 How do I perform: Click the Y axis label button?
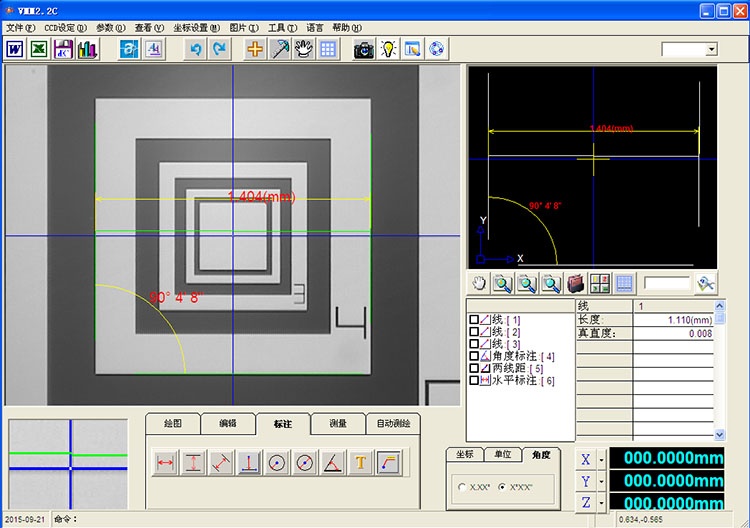point(585,482)
